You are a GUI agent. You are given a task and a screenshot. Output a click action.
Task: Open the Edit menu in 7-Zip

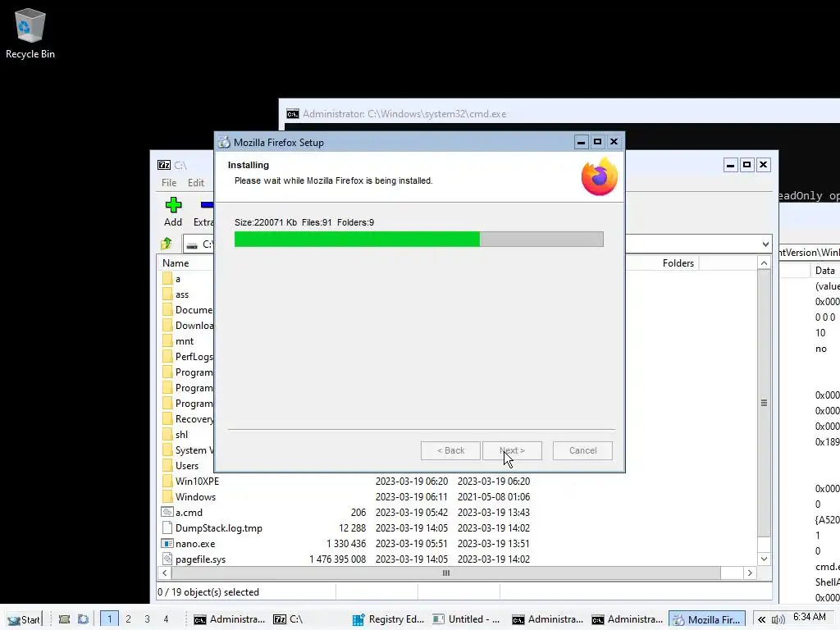click(196, 183)
